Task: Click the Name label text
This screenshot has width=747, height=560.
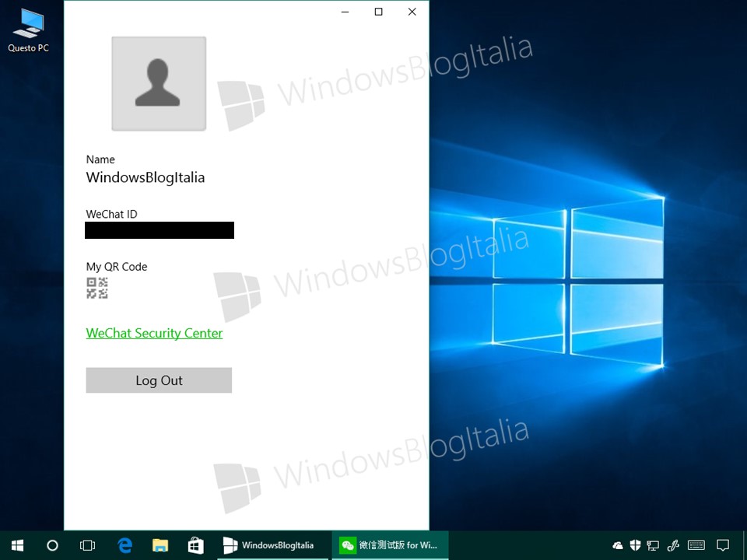Action: (x=100, y=159)
